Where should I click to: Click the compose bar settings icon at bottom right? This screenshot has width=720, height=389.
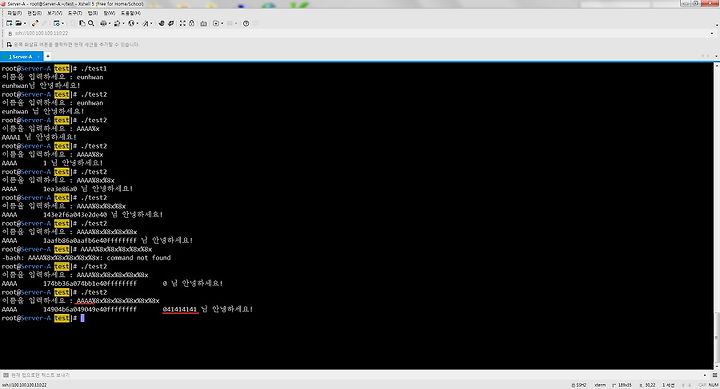pos(715,375)
